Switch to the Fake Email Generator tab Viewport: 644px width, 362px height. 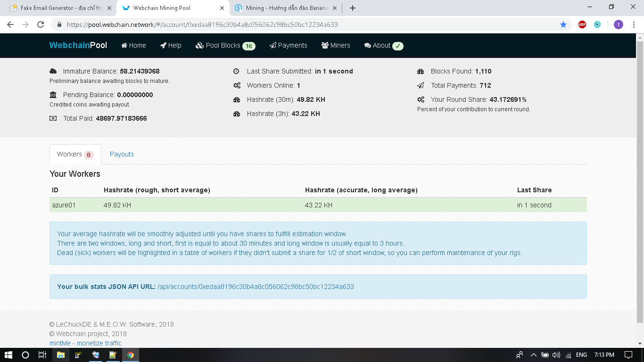(60, 8)
